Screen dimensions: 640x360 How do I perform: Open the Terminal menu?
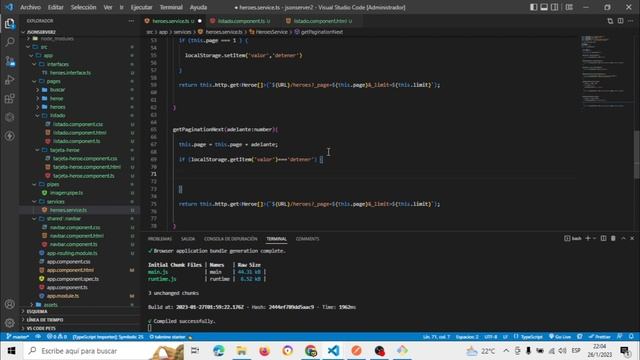pyautogui.click(x=171, y=7)
